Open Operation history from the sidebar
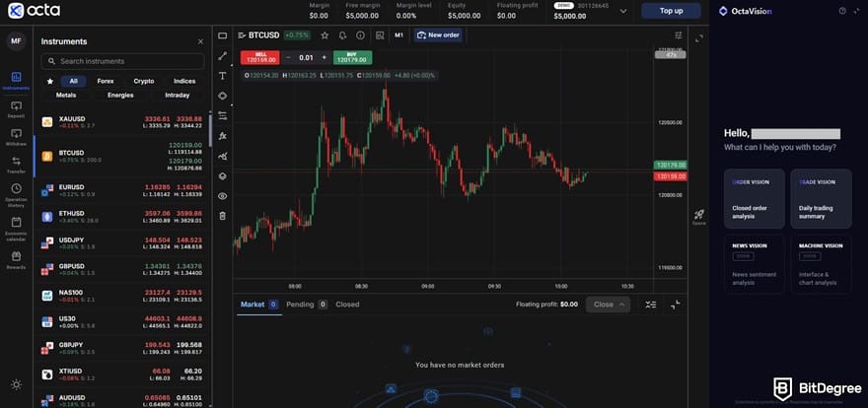The width and height of the screenshot is (868, 408). pos(16,194)
